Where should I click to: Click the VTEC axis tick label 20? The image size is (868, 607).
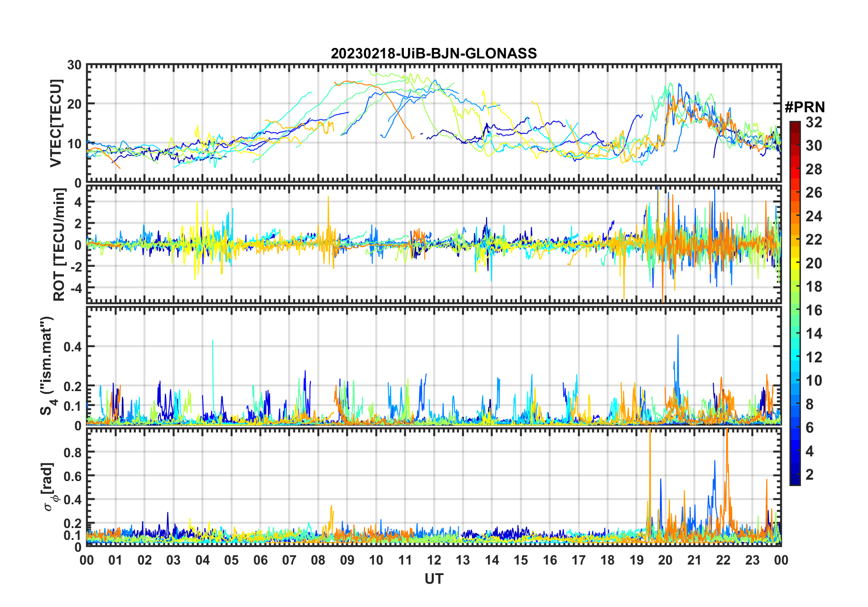74,104
